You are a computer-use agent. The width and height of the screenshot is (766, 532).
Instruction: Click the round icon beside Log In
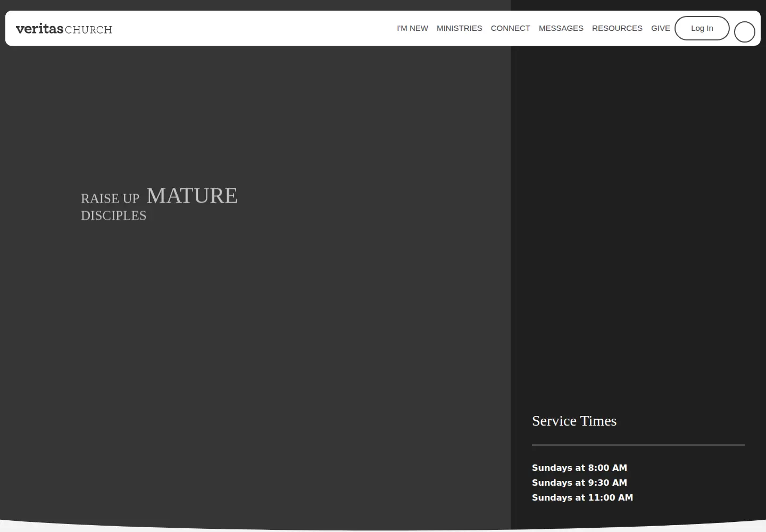click(745, 32)
